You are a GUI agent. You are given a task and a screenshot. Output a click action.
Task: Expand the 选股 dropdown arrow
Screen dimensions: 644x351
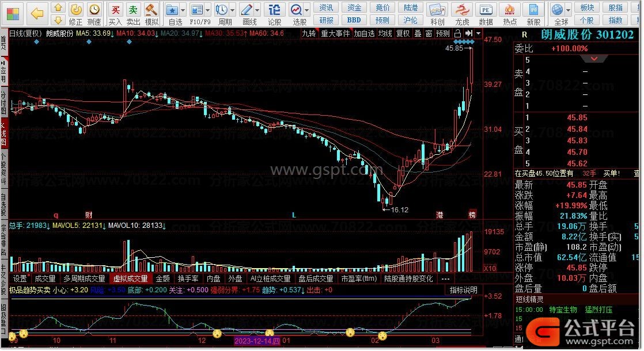(307, 10)
